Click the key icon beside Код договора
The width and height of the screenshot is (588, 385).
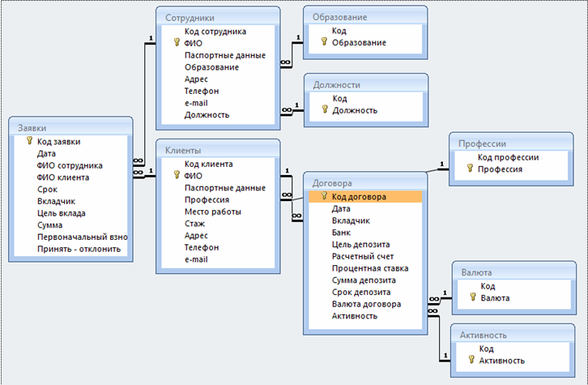tap(323, 196)
